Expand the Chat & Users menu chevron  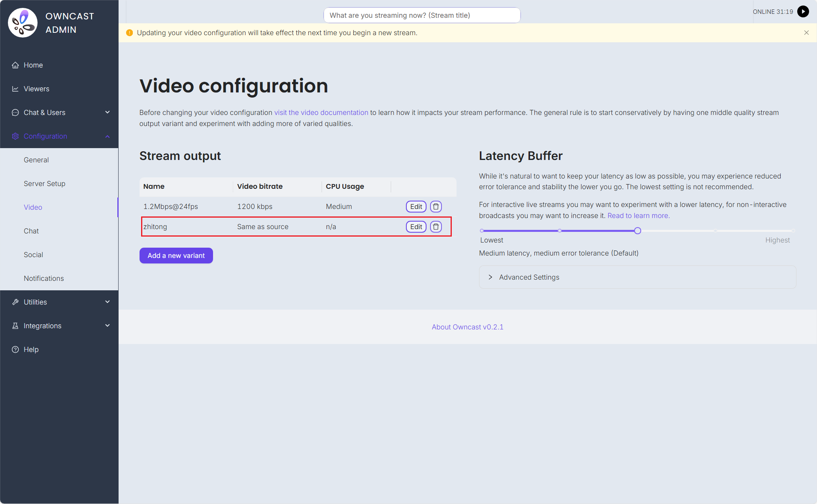[x=108, y=113]
